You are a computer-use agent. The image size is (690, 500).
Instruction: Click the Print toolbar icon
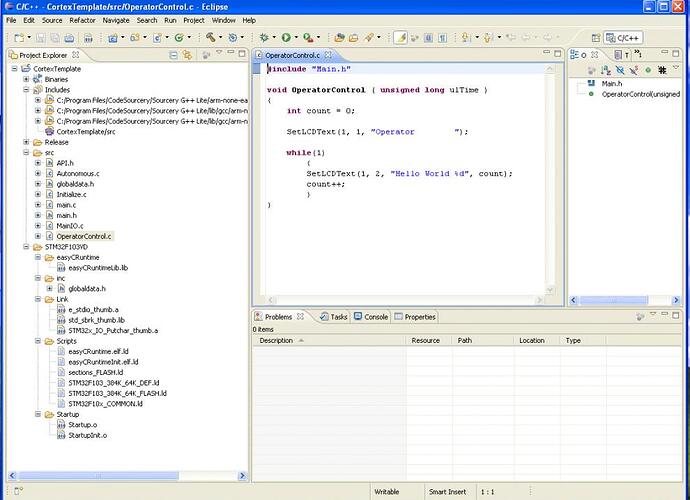pos(69,38)
